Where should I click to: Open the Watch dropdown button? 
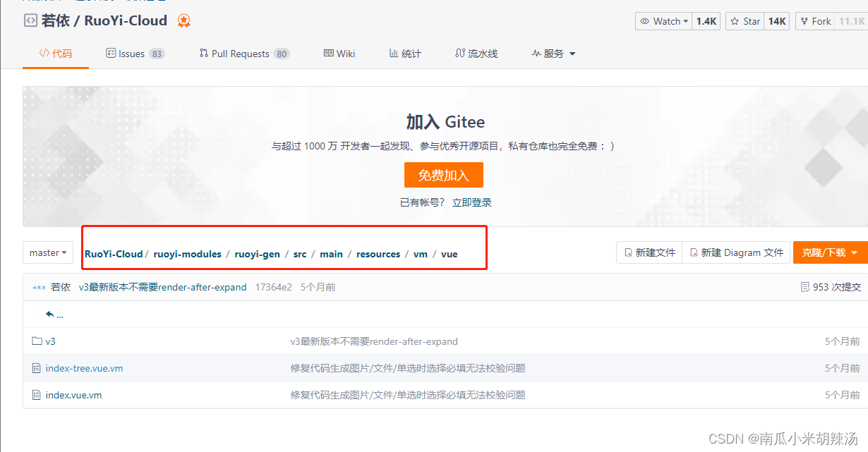pos(663,21)
